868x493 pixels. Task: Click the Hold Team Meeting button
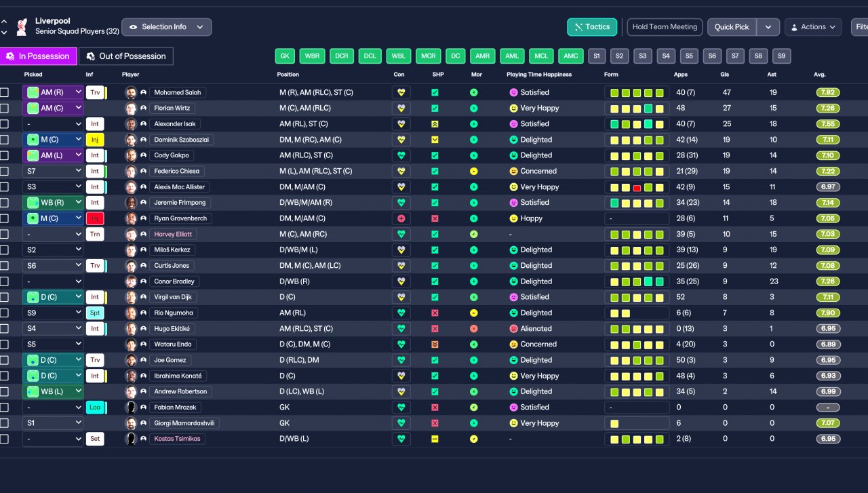pos(665,27)
